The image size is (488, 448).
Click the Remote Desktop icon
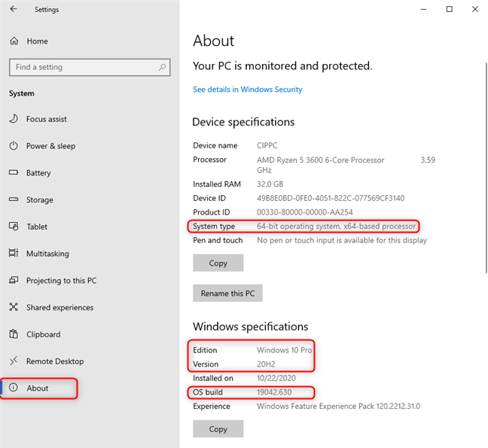click(x=14, y=361)
